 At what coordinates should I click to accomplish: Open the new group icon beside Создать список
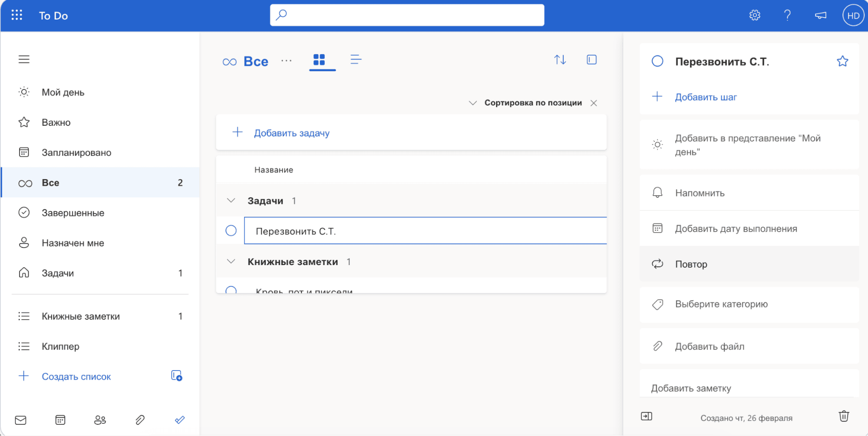tap(176, 376)
